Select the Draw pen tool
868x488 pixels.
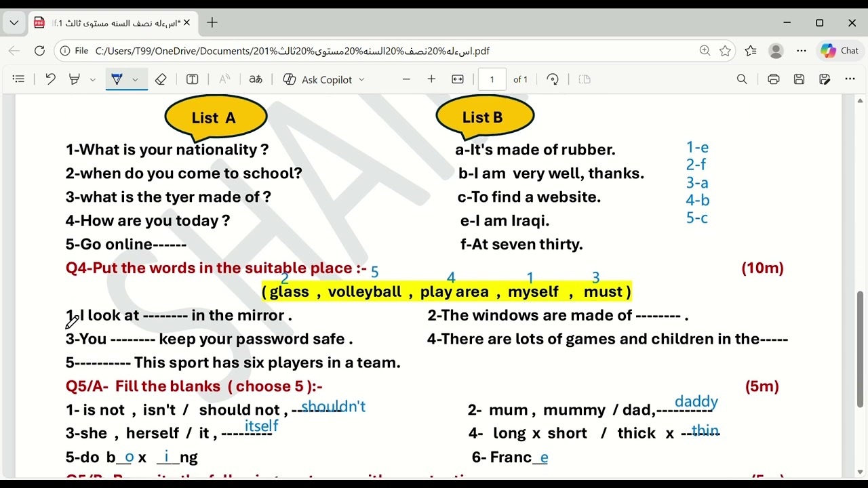point(117,79)
